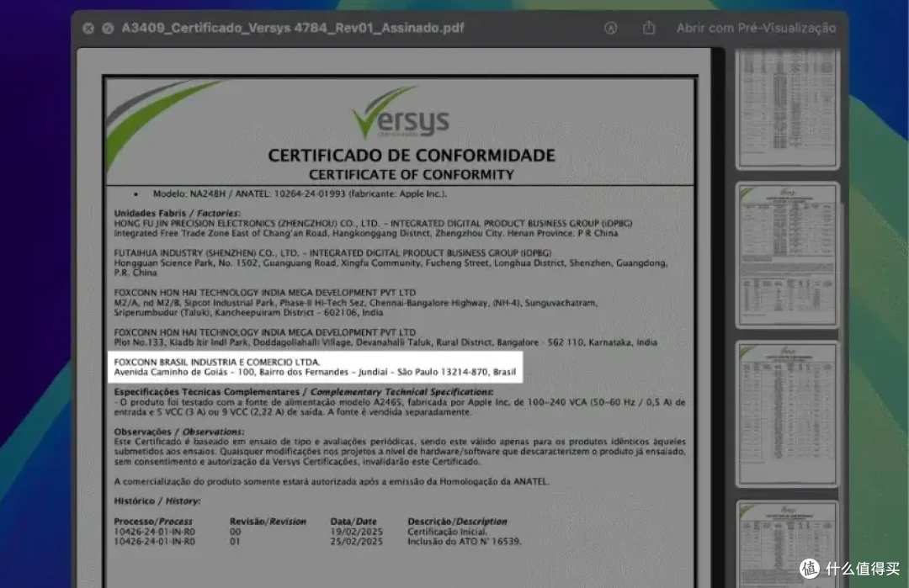The image size is (909, 588).
Task: Click the Versys logo at the page top
Action: [401, 113]
